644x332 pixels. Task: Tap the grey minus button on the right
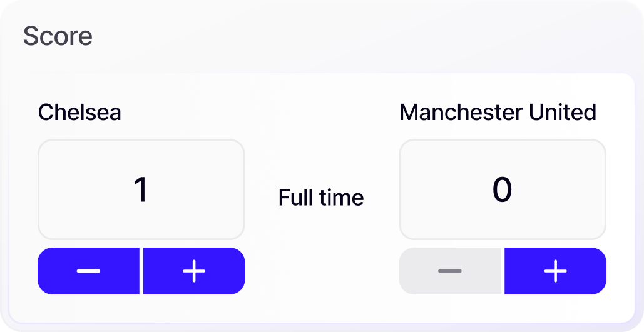click(x=450, y=271)
